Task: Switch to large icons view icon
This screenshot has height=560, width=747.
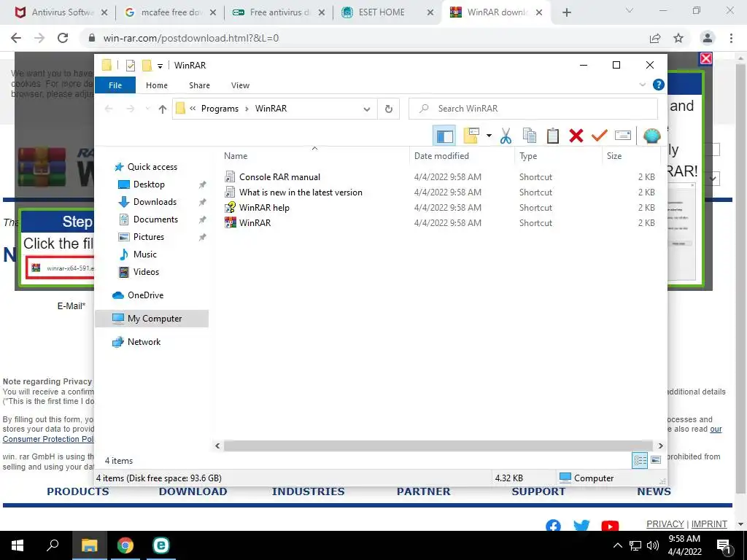Action: [656, 460]
